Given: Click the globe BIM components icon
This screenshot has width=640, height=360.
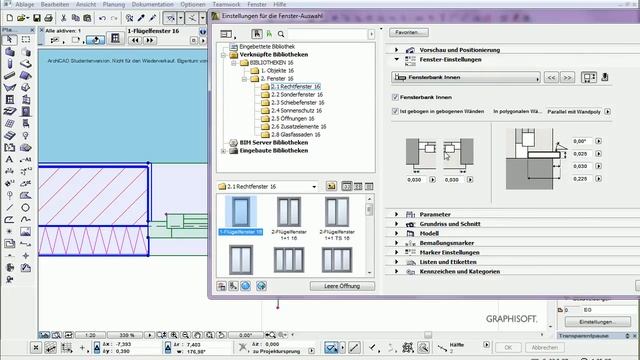Looking at the screenshot, I should coord(245,286).
